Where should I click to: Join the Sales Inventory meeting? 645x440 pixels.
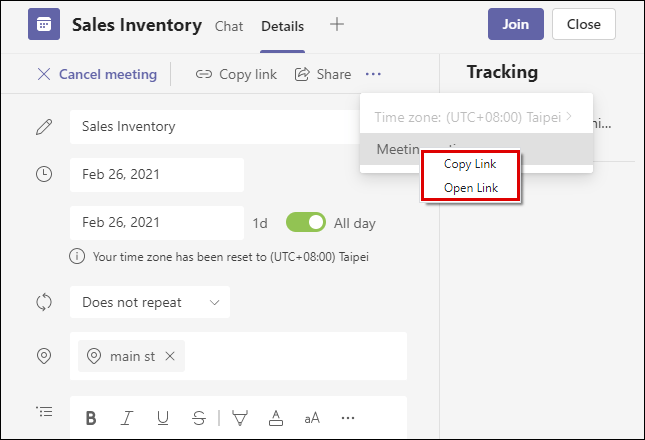pos(515,25)
